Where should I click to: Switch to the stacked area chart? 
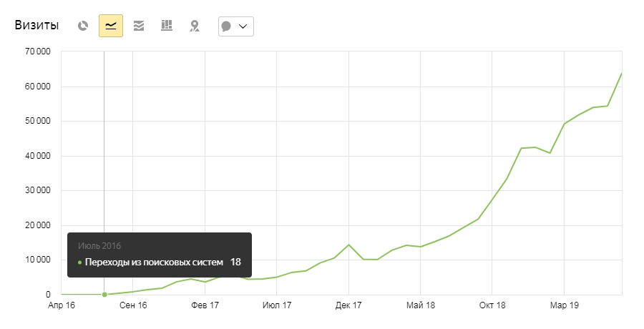(x=139, y=26)
